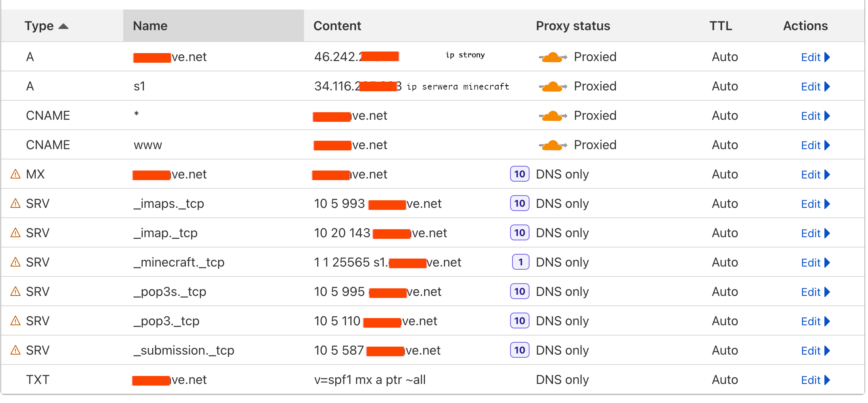868x403 pixels.
Task: Click the TTL column header
Action: tap(720, 26)
